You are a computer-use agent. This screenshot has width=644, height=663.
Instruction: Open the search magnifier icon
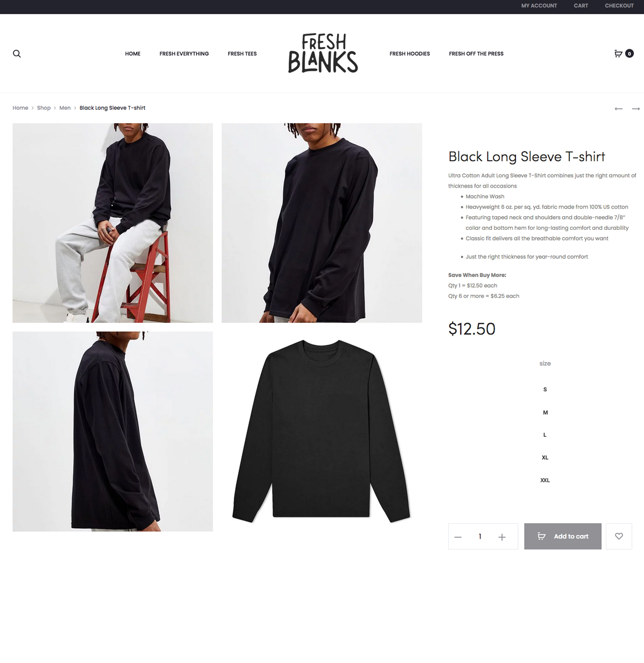(17, 54)
